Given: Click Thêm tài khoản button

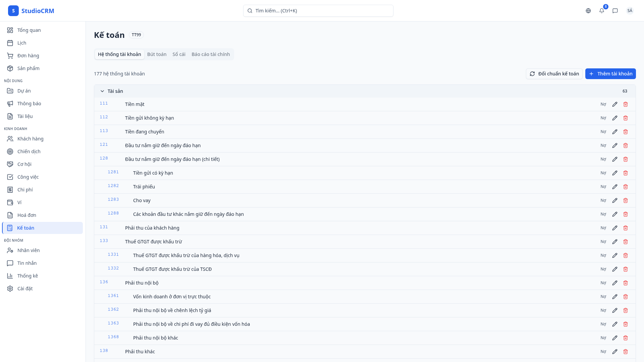Looking at the screenshot, I should [x=610, y=74].
